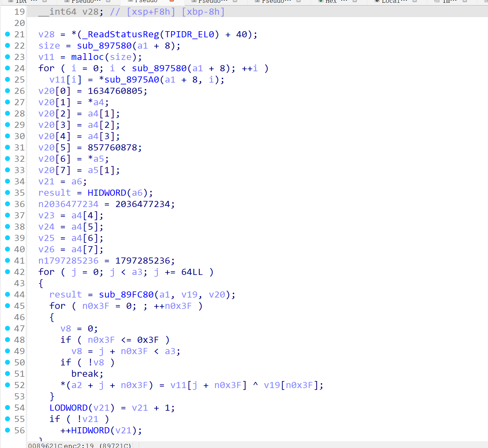Toggle the breakpoint dot beside line 23
The width and height of the screenshot is (488, 448).
pos(8,57)
